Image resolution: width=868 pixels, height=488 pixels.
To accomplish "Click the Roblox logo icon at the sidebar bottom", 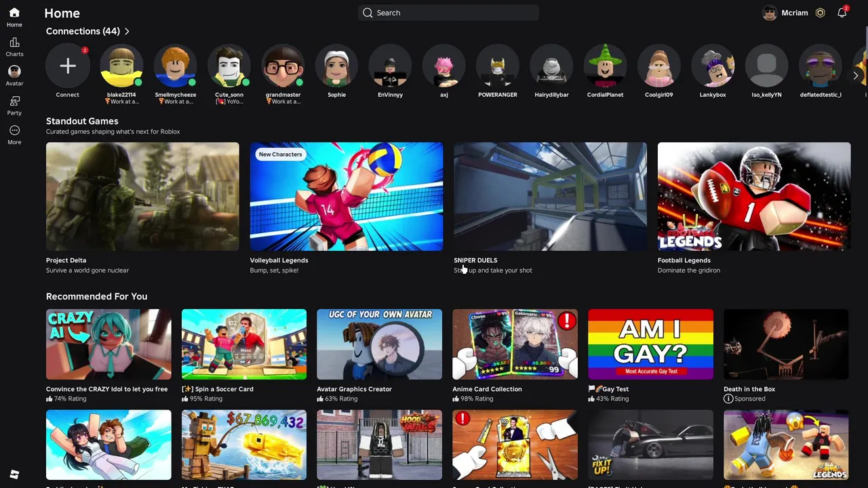I will click(14, 474).
